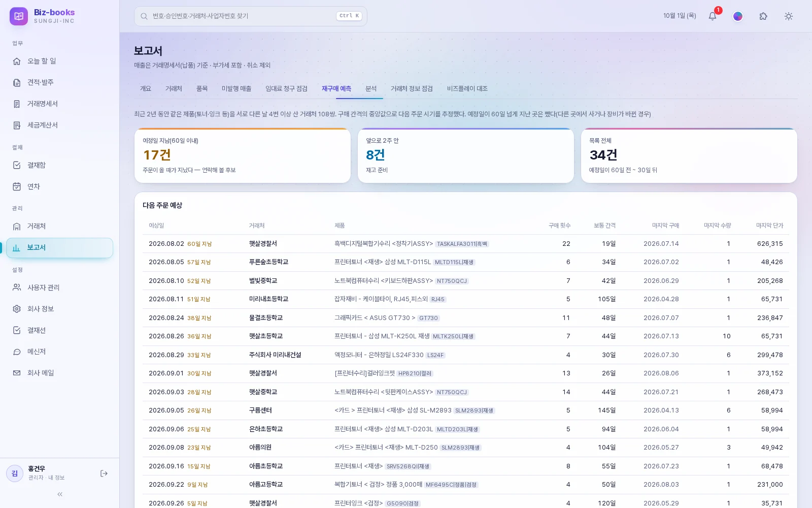This screenshot has height=508, width=812.
Task: Select the 목록 전체 34건 card
Action: pyautogui.click(x=689, y=155)
